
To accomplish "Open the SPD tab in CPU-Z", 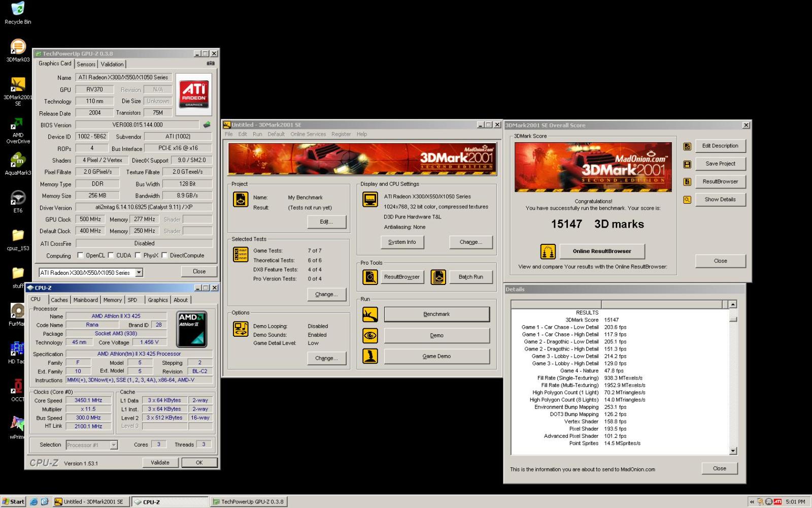I will [132, 300].
